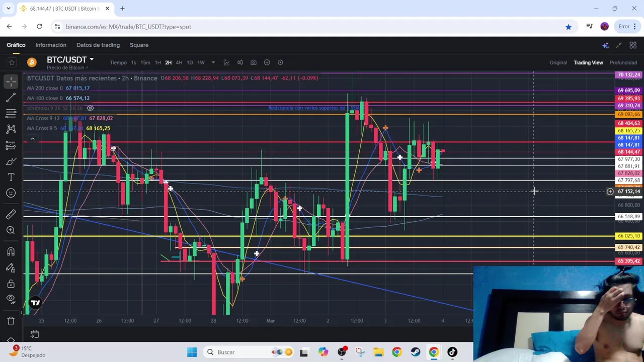The image size is (644, 362).
Task: Select the brush drawing tool
Action: [11, 161]
